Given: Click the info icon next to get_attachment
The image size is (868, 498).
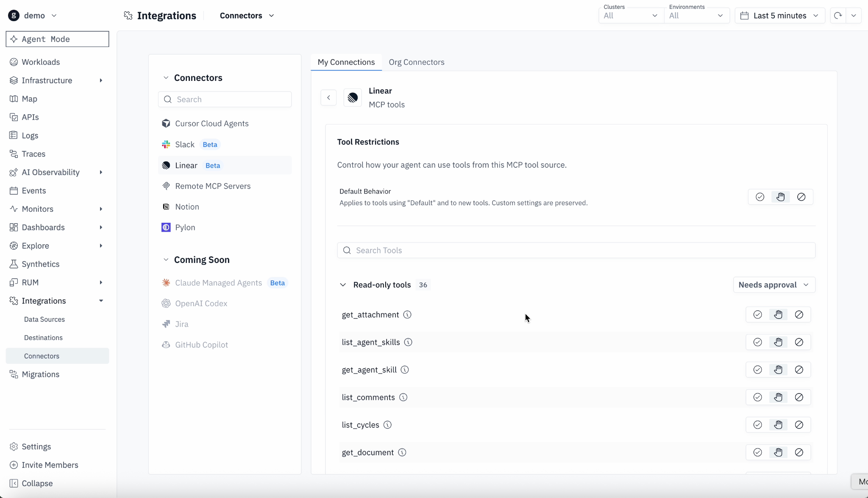Looking at the screenshot, I should point(407,315).
